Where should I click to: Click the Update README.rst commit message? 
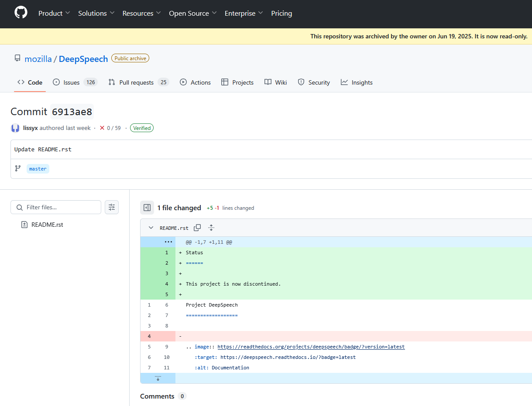(43, 149)
